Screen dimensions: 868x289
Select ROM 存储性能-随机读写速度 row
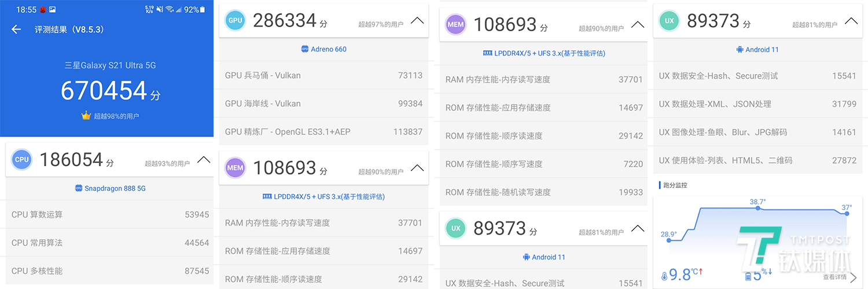pyautogui.click(x=544, y=192)
